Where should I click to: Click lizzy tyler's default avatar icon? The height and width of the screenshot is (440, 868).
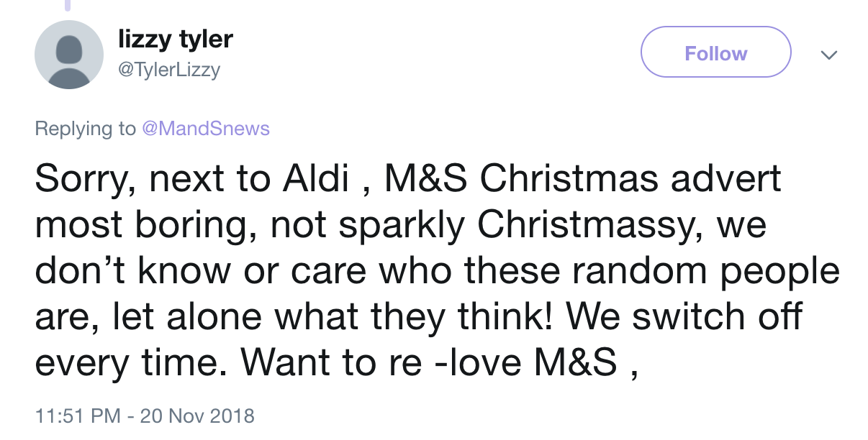point(69,55)
